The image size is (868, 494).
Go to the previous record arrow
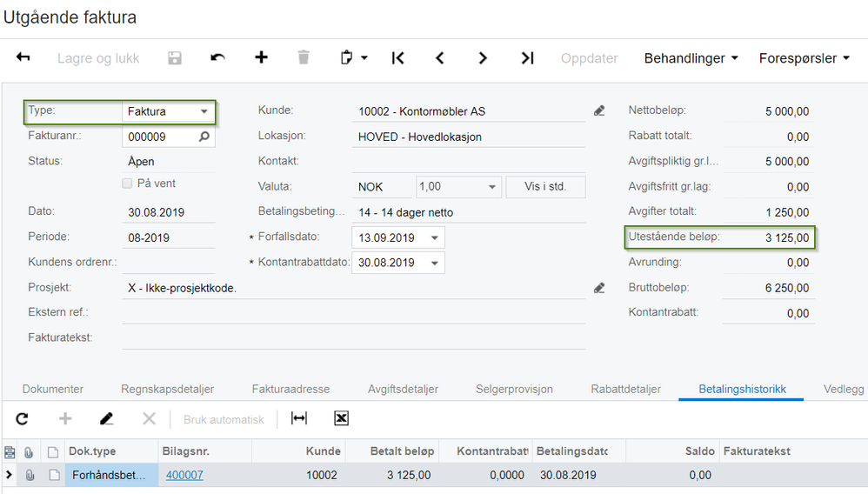click(x=440, y=57)
